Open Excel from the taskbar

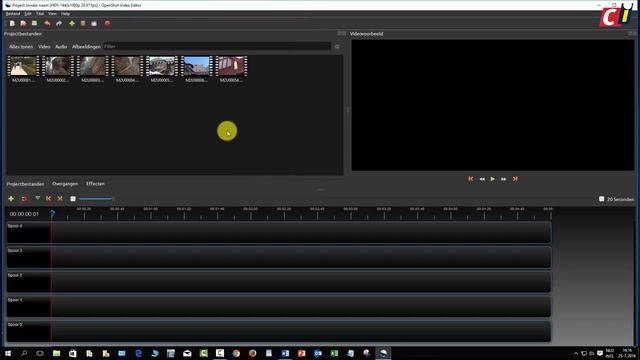tap(334, 353)
